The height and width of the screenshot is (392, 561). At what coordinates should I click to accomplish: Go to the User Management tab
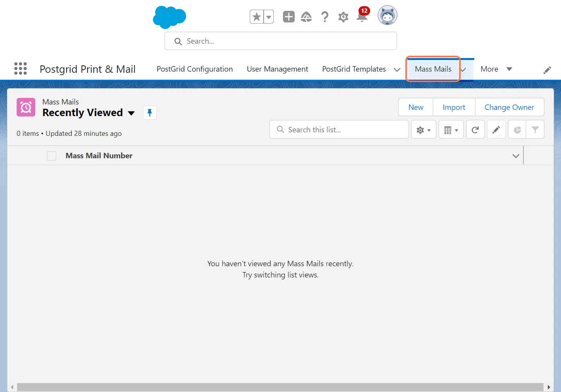click(x=277, y=69)
